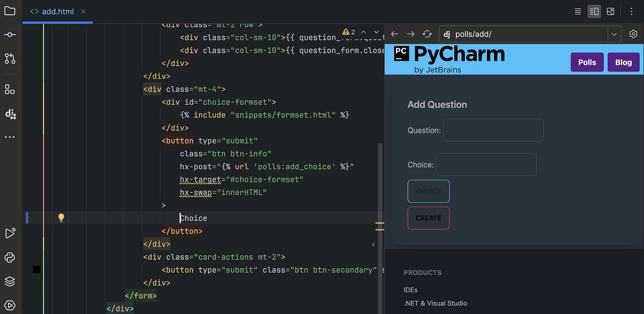Switch to preview-only view mode
This screenshot has width=644, height=314.
[x=611, y=12]
